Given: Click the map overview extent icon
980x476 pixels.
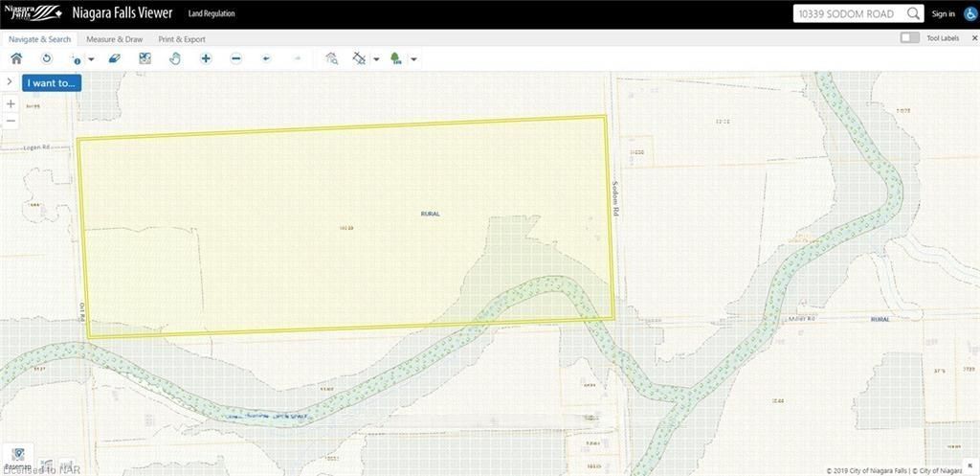Looking at the screenshot, I should [145, 58].
